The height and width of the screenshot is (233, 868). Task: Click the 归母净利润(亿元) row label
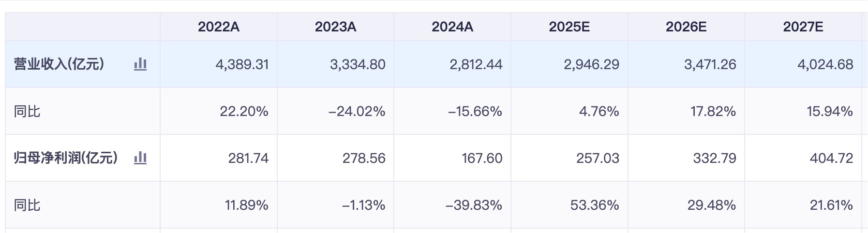tap(66, 158)
